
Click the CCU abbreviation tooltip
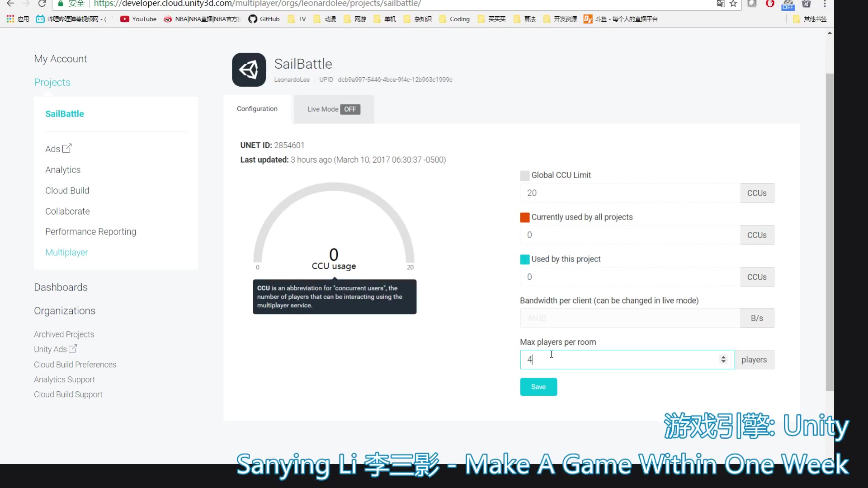(x=334, y=296)
